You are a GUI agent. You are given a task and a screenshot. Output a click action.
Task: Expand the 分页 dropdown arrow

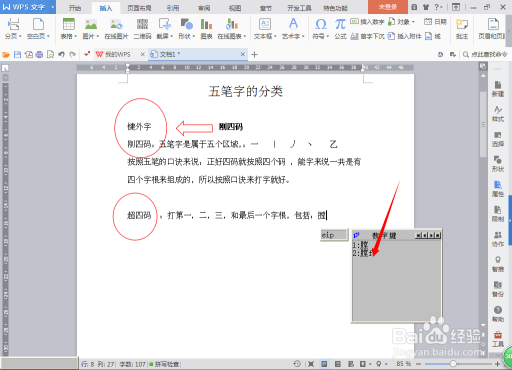tap(20, 36)
